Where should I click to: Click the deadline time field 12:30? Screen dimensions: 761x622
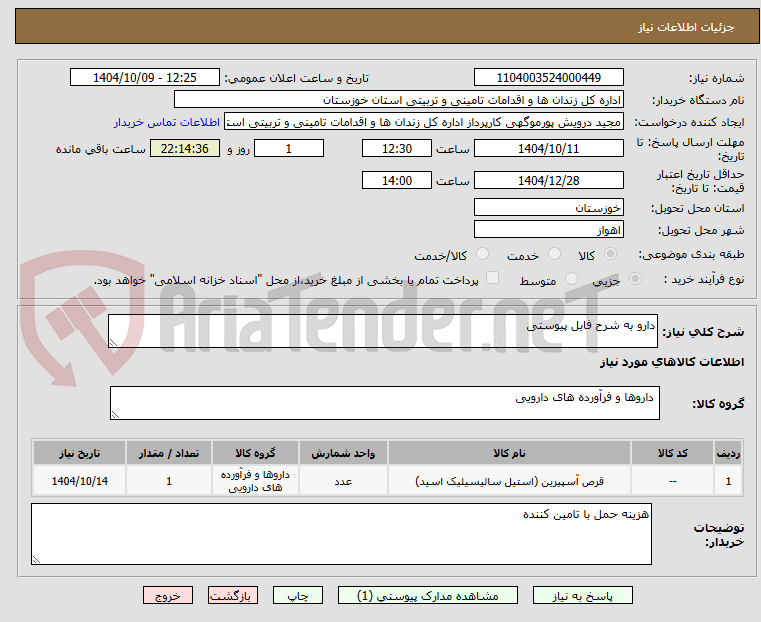tap(397, 148)
